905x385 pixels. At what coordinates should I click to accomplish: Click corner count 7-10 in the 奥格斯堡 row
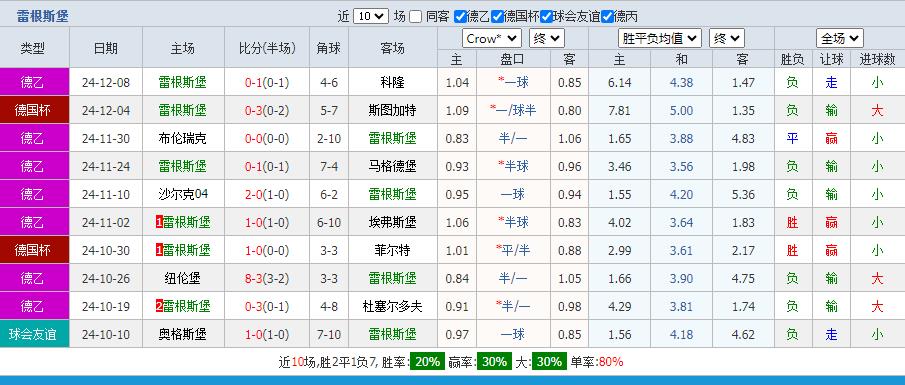click(329, 334)
